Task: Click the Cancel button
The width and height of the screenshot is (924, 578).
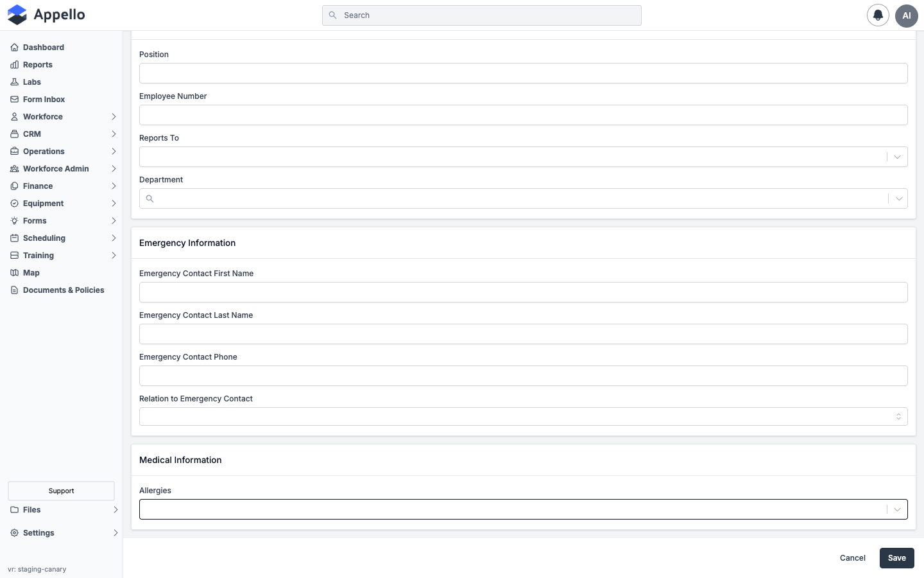Action: (853, 558)
